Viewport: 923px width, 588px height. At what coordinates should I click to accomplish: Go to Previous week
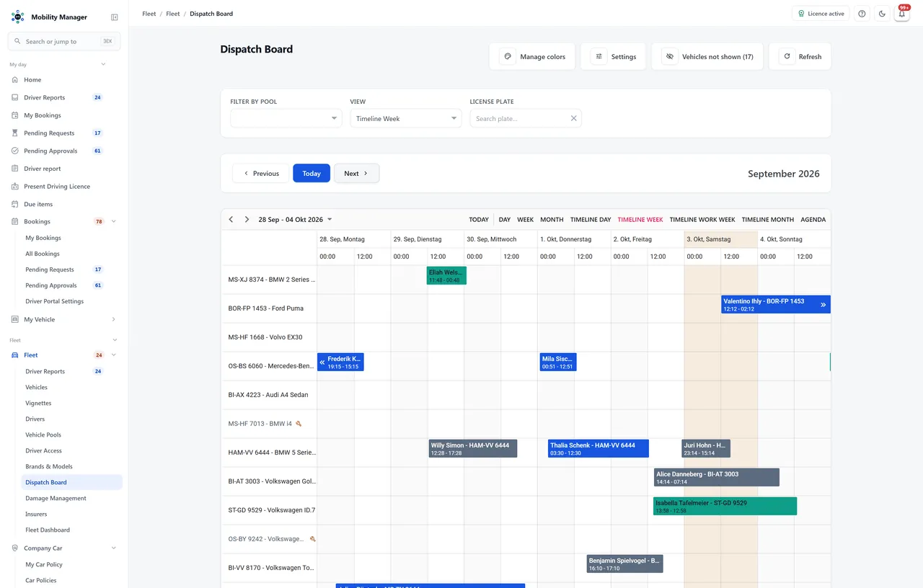tap(261, 173)
